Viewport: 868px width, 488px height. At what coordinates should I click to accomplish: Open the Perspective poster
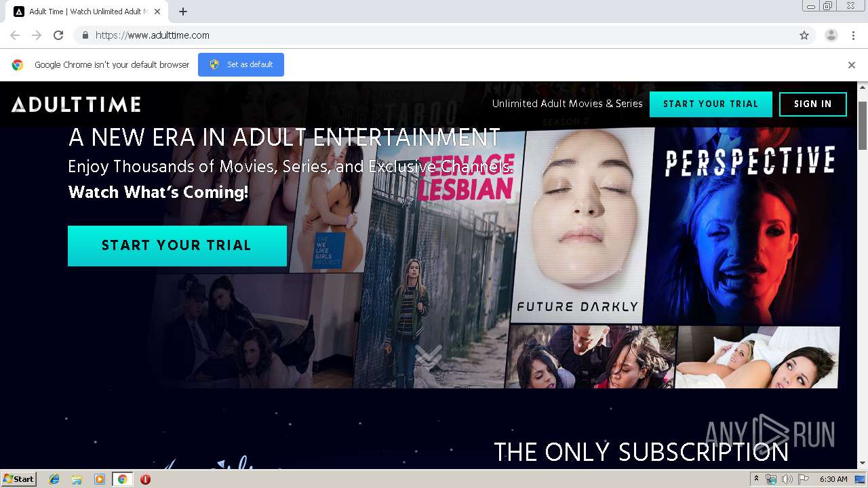(743, 226)
